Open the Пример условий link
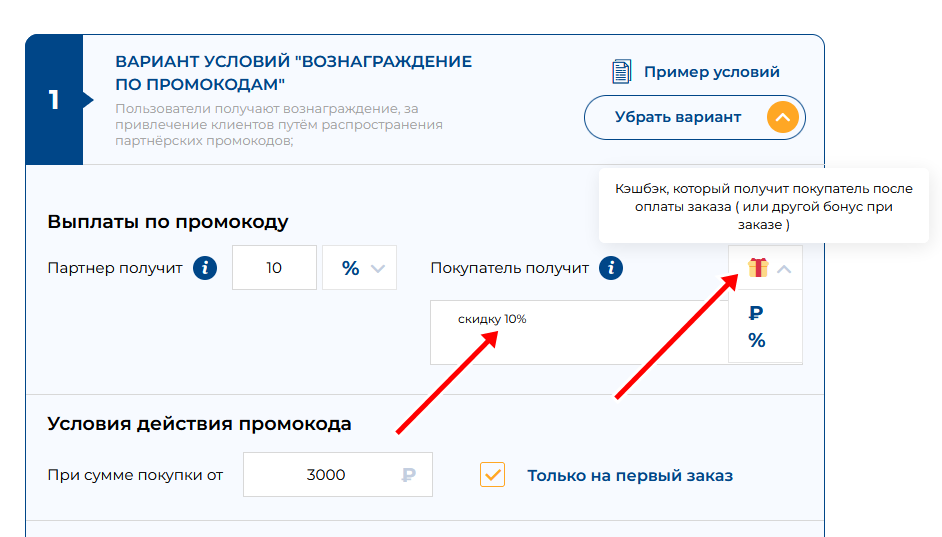Screen dimensions: 942x537 click(x=711, y=72)
